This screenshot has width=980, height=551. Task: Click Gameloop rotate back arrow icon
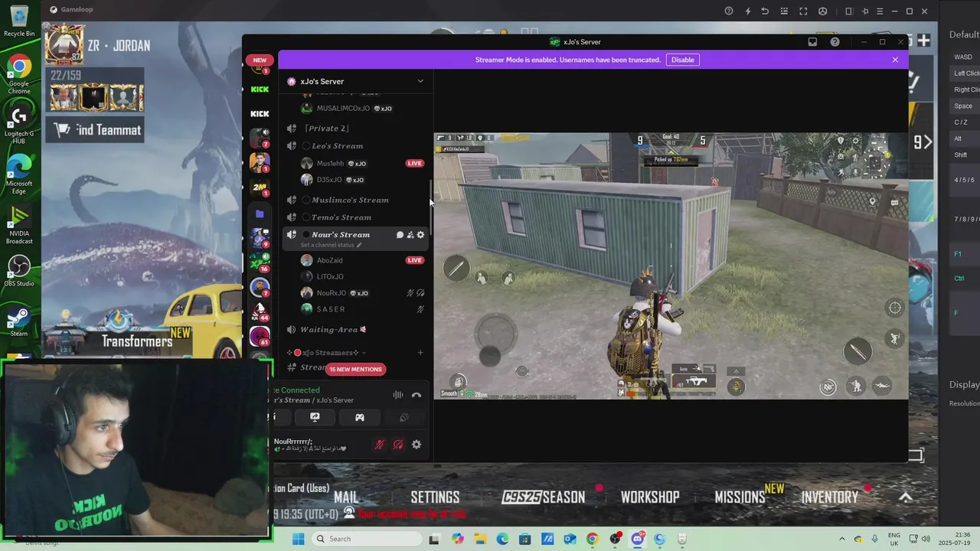coord(765,11)
